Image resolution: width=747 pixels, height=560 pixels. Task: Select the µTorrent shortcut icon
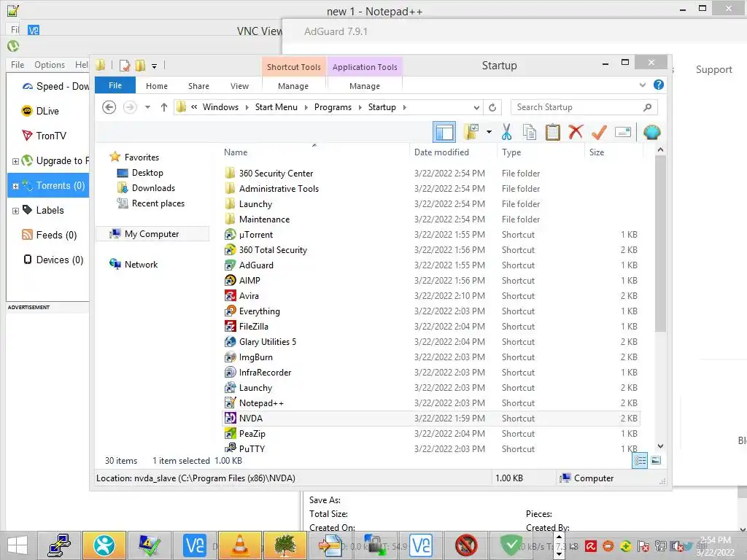pos(230,235)
